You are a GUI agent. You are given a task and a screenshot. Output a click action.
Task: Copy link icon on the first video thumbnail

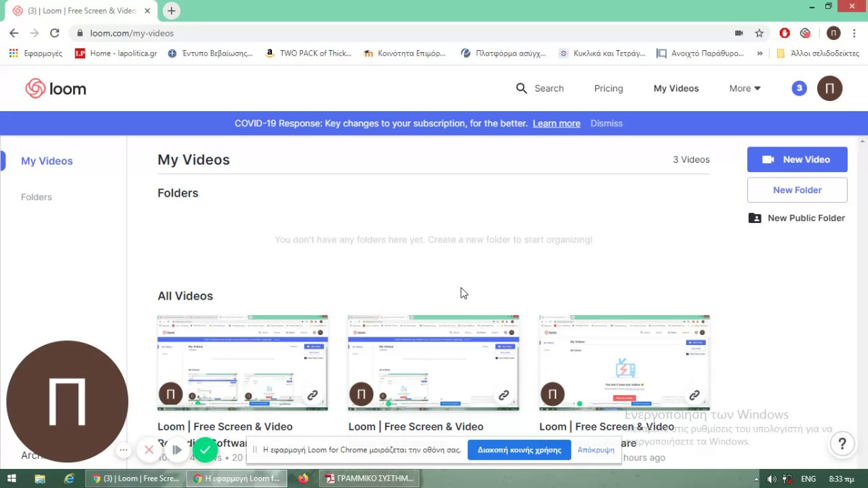click(x=313, y=395)
